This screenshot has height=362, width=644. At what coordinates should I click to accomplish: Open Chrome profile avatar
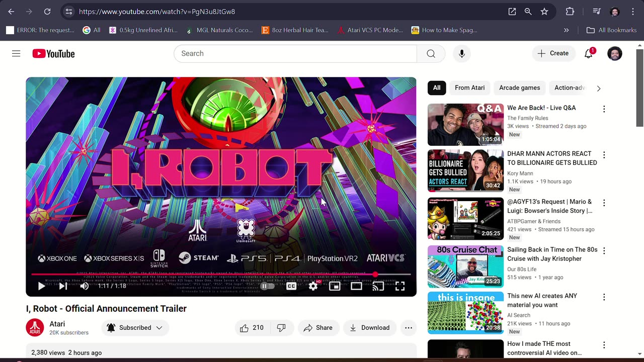tap(614, 12)
